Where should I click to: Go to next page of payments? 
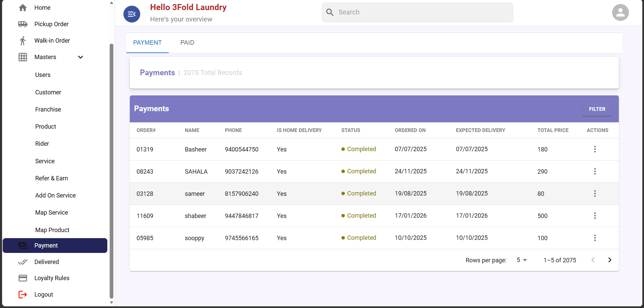click(x=610, y=260)
